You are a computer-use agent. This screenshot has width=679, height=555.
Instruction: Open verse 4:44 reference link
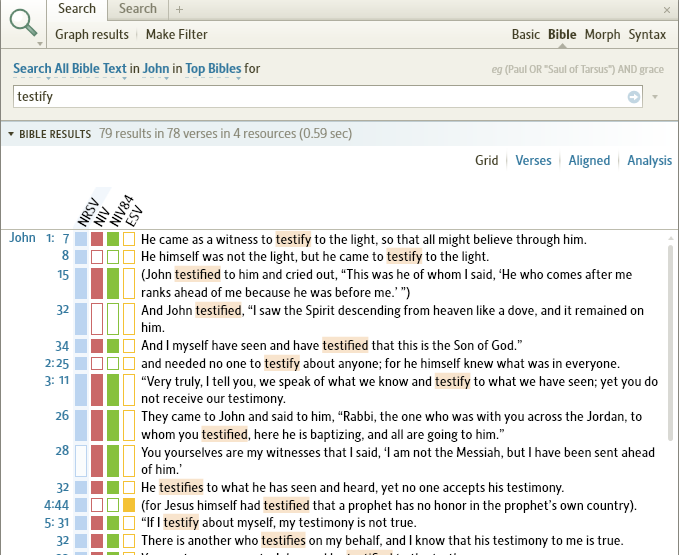[x=57, y=505]
